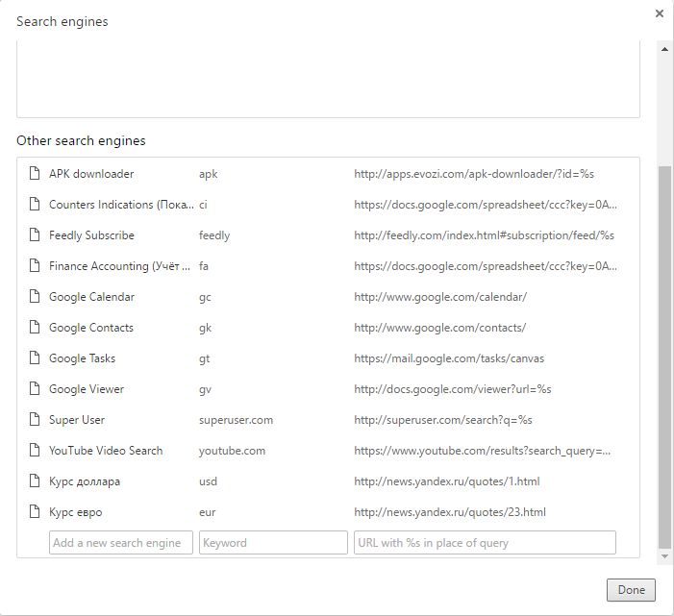Click the superuser.com/search URL

click(442, 420)
